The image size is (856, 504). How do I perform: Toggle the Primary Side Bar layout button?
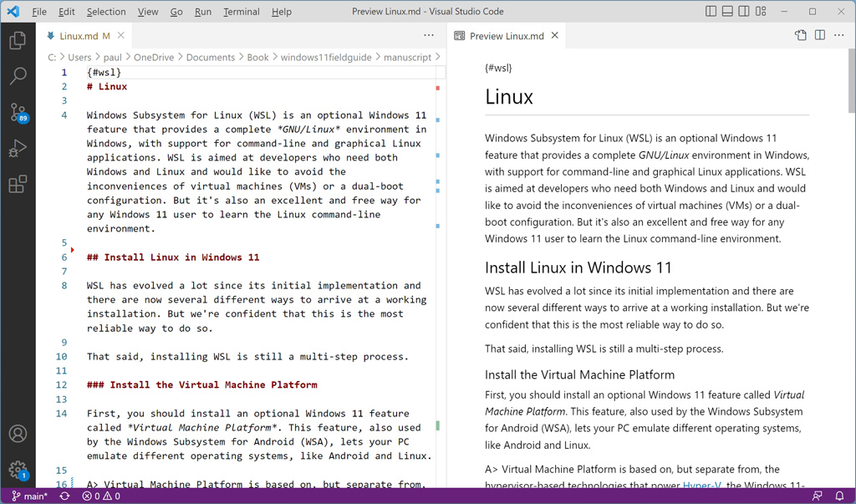pos(711,12)
